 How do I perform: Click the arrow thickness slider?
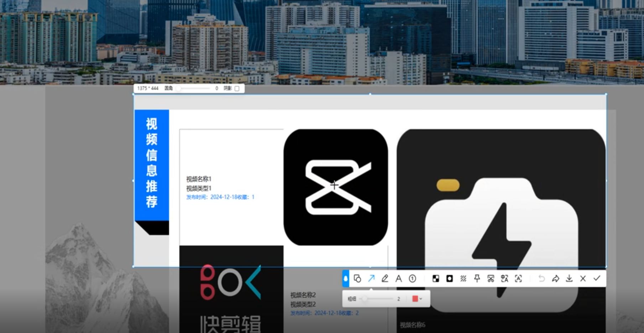pyautogui.click(x=377, y=299)
